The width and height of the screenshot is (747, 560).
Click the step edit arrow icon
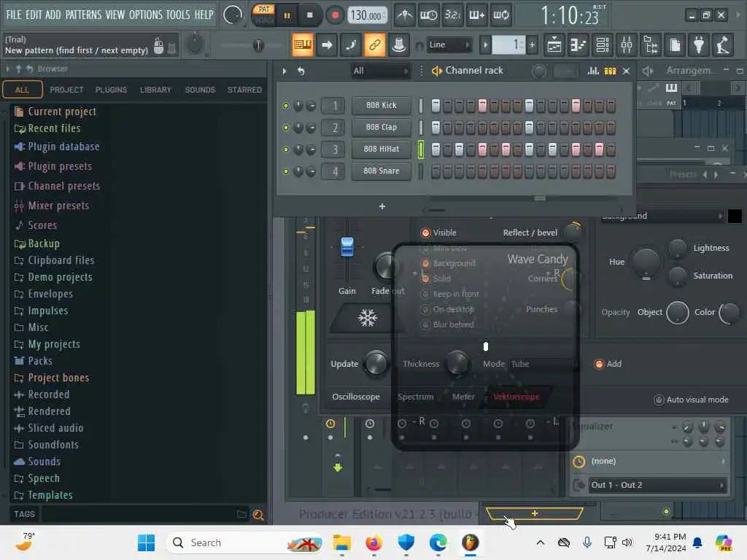pyautogui.click(x=327, y=44)
